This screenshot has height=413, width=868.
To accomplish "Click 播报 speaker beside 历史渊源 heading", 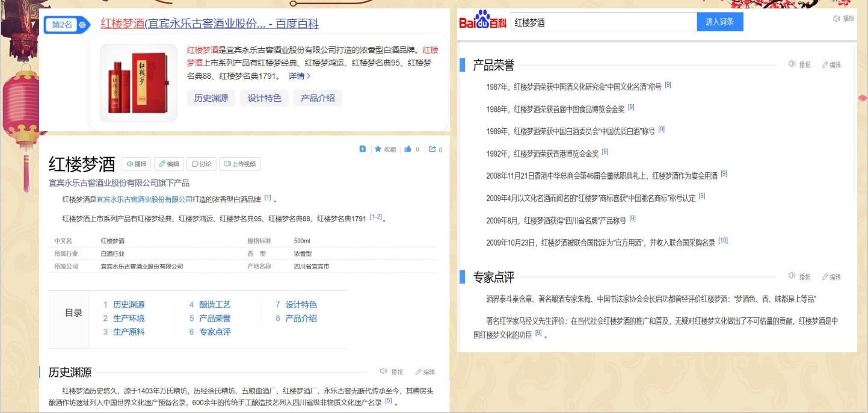I will click(x=385, y=372).
